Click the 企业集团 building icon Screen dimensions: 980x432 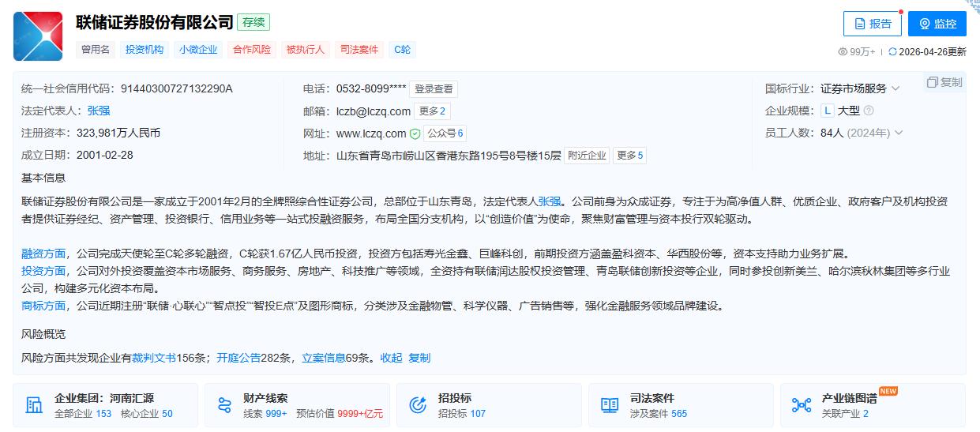point(34,406)
